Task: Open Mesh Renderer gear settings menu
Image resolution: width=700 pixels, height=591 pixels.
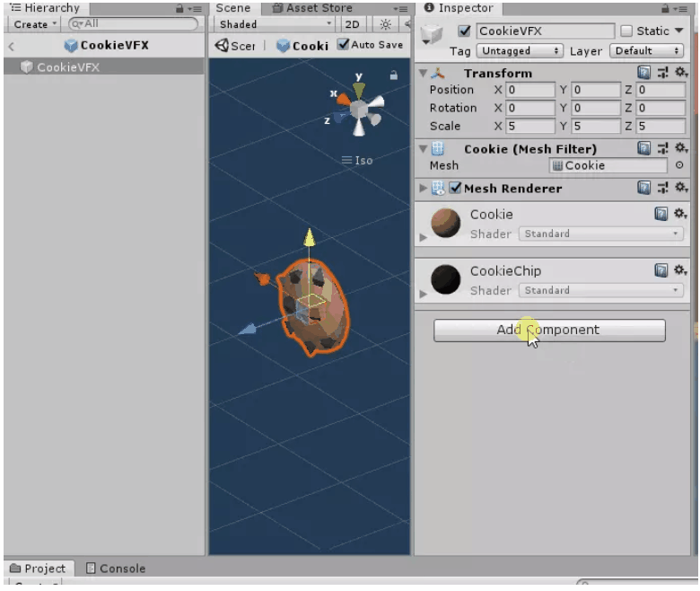Action: pos(681,188)
